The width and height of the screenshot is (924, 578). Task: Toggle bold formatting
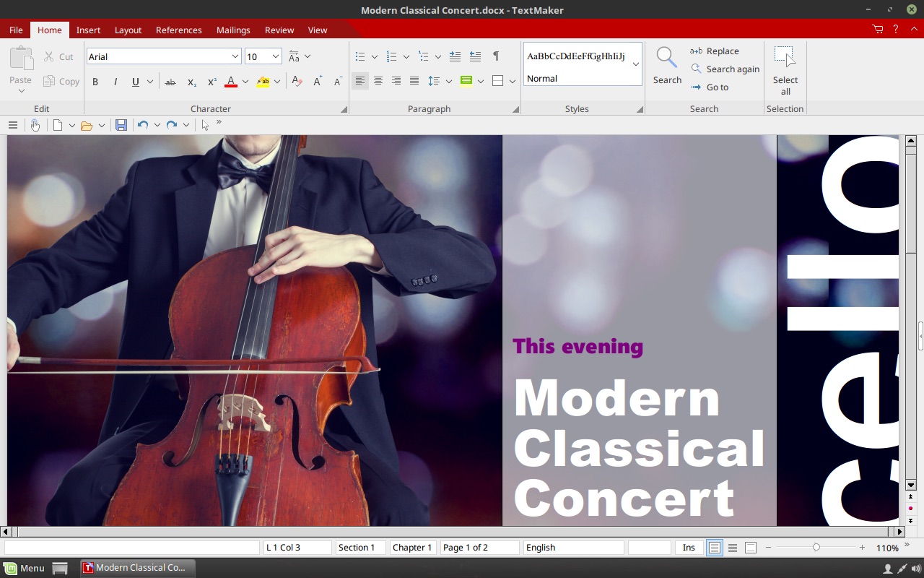(95, 82)
